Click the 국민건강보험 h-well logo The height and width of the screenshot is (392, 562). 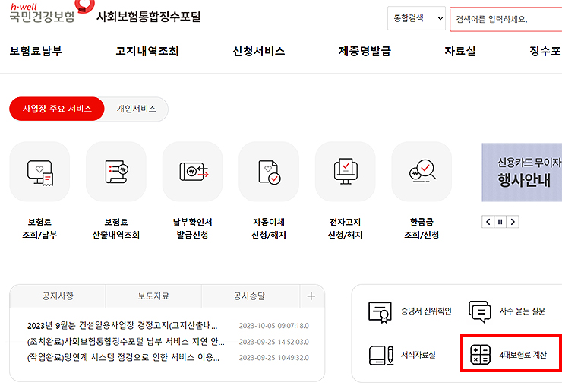tap(50, 11)
